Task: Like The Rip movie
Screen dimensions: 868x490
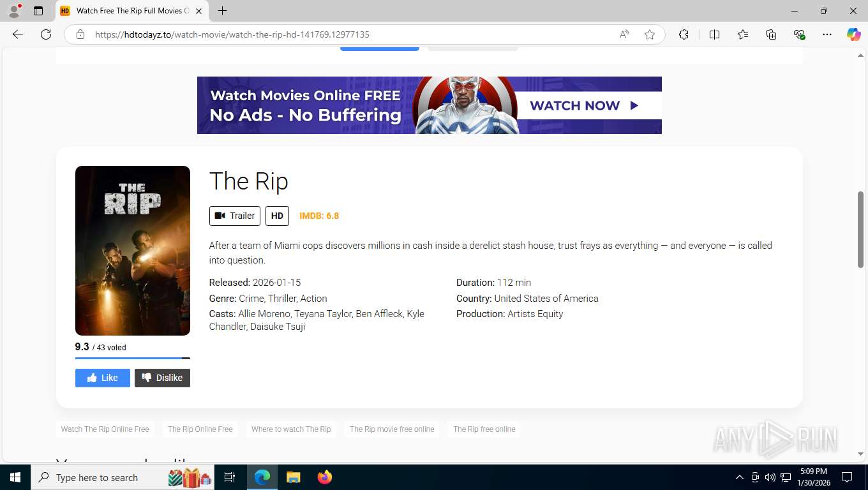Action: 103,378
